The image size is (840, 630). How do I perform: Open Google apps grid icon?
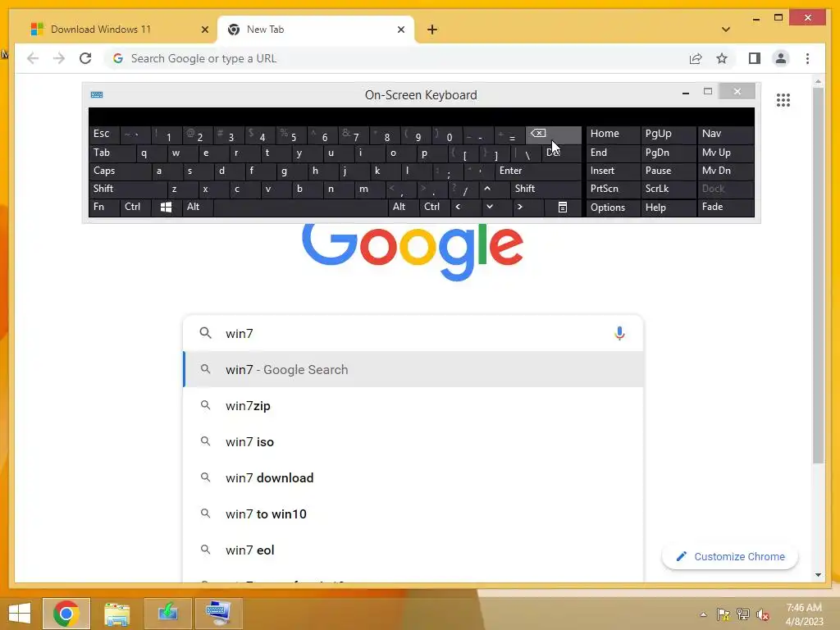click(783, 99)
